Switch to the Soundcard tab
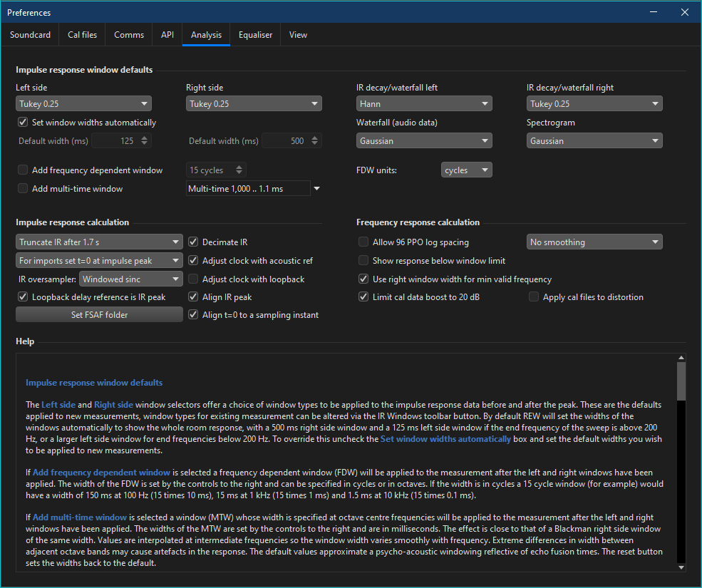The width and height of the screenshot is (702, 588). tap(30, 35)
